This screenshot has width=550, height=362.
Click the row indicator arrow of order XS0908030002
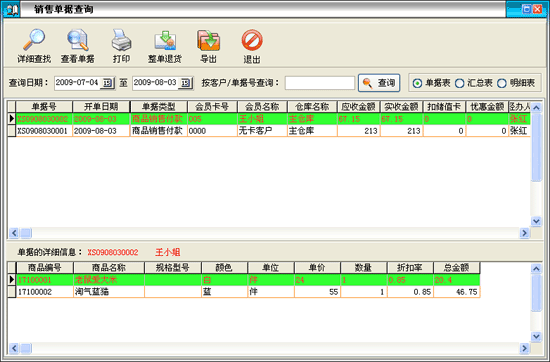pyautogui.click(x=12, y=119)
